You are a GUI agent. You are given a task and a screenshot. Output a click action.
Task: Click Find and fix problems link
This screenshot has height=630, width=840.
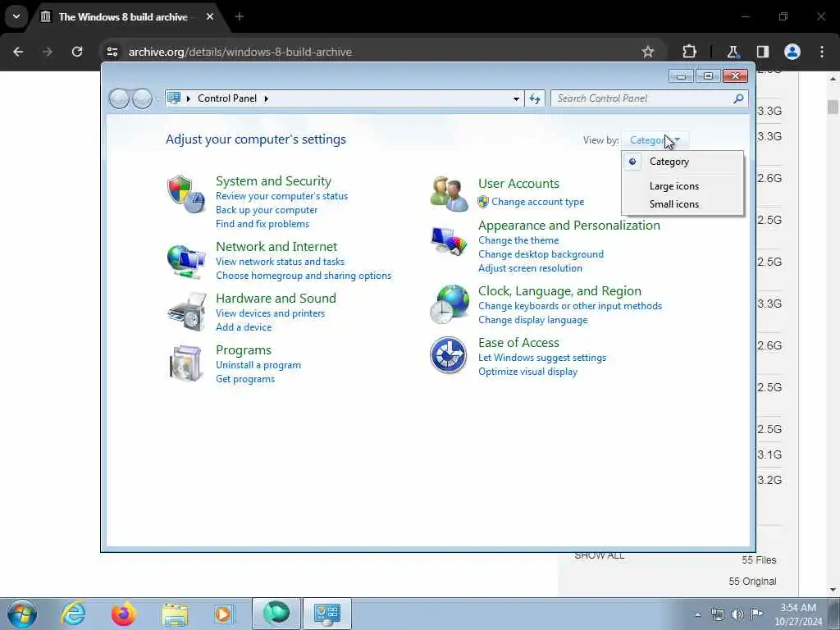pyautogui.click(x=262, y=224)
